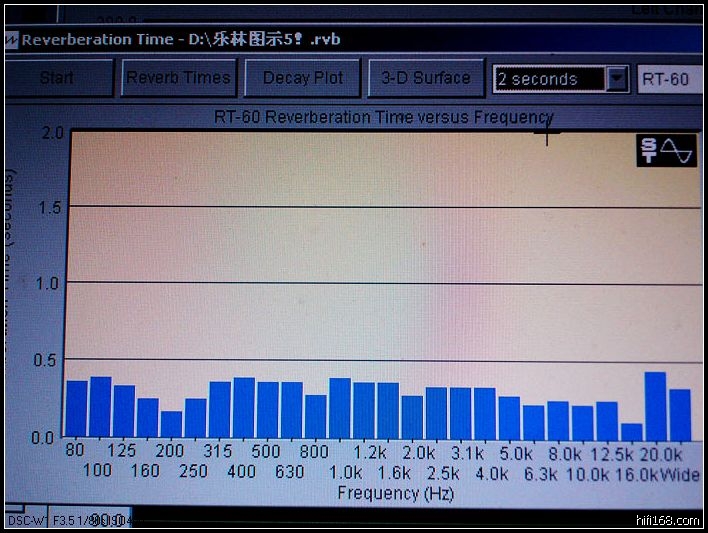Click the 1.0k frequency bar
Screen dimensions: 708x533
click(340, 407)
